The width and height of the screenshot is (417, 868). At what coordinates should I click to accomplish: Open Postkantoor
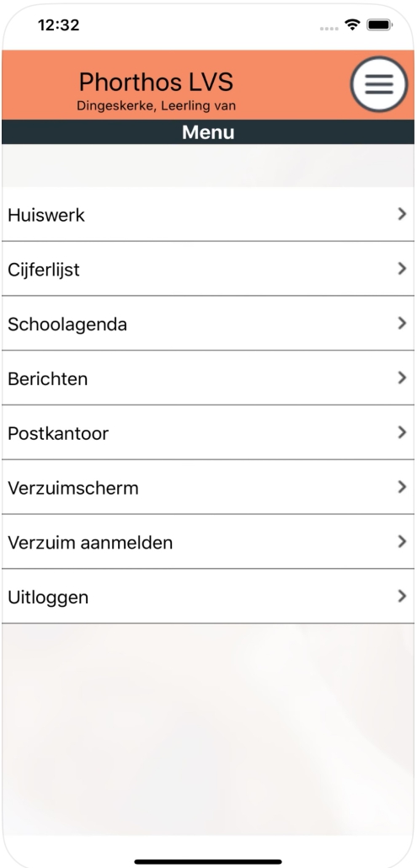[x=208, y=432]
